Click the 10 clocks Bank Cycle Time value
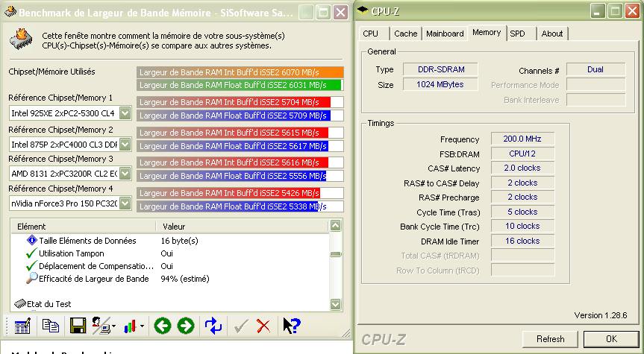644x354 pixels. pyautogui.click(x=522, y=226)
